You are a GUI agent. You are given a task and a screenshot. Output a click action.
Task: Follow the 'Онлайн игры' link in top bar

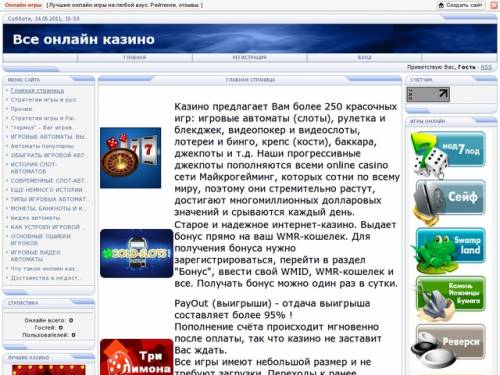23,5
